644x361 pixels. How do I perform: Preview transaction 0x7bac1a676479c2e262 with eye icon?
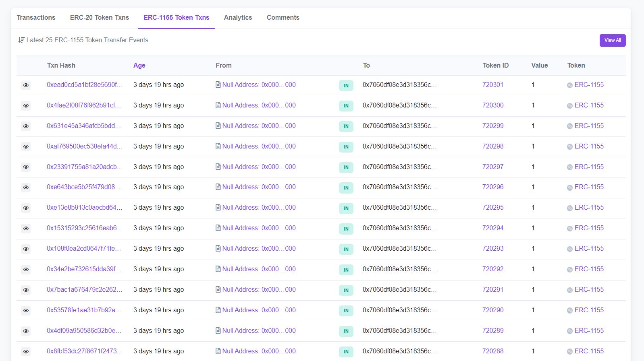point(26,290)
